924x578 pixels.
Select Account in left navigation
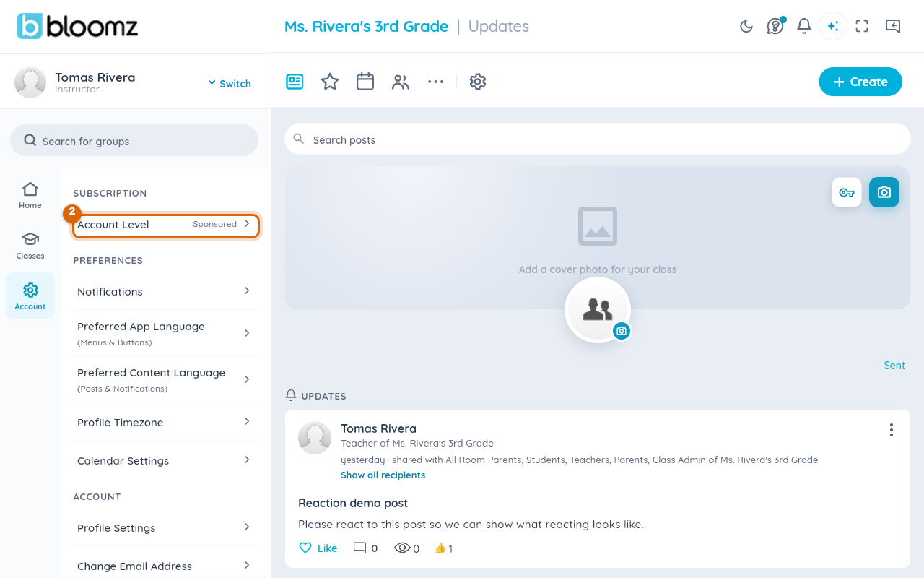click(30, 296)
